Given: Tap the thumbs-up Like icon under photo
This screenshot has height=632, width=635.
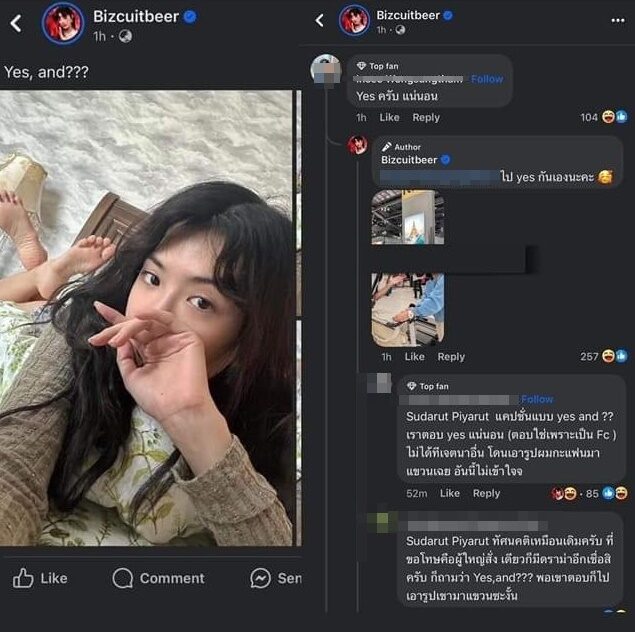Looking at the screenshot, I should tap(23, 578).
